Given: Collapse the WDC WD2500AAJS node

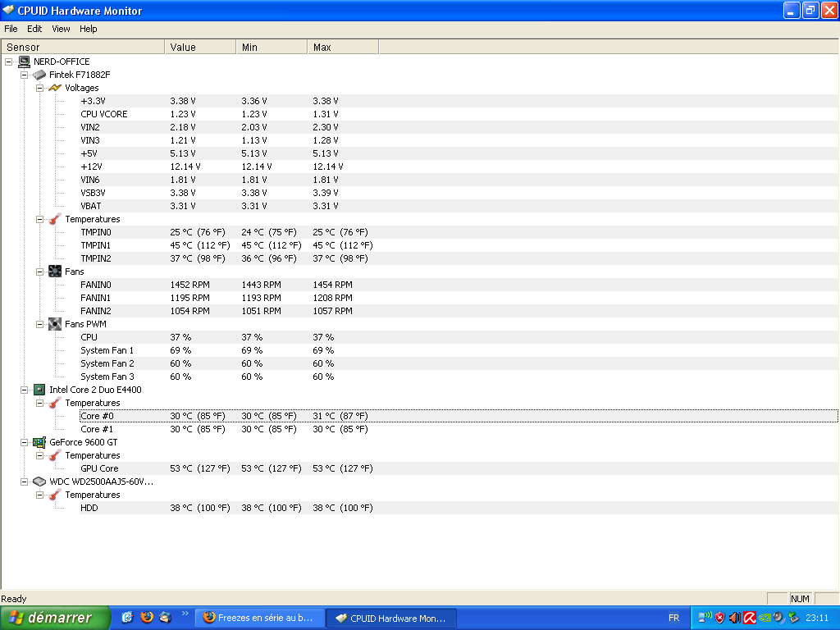Looking at the screenshot, I should coord(24,482).
